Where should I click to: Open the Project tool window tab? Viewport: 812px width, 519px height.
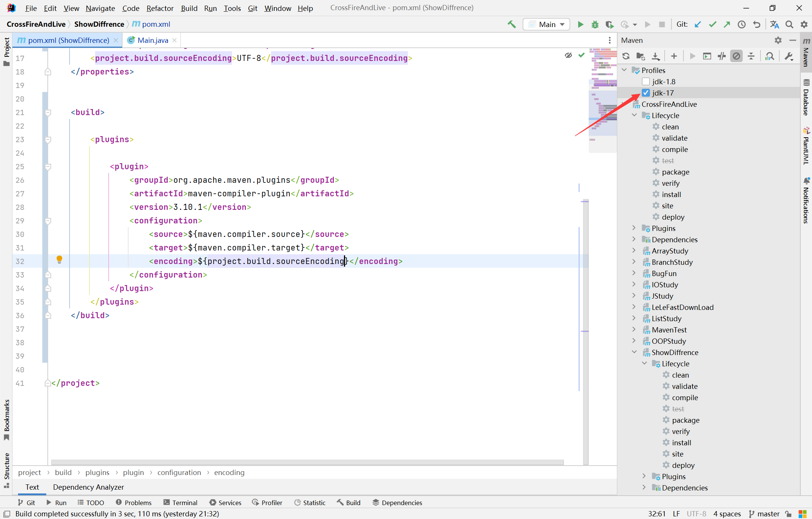point(7,52)
